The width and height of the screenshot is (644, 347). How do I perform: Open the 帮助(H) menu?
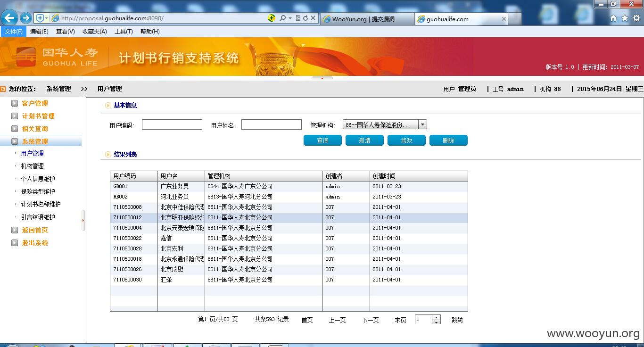tap(150, 32)
